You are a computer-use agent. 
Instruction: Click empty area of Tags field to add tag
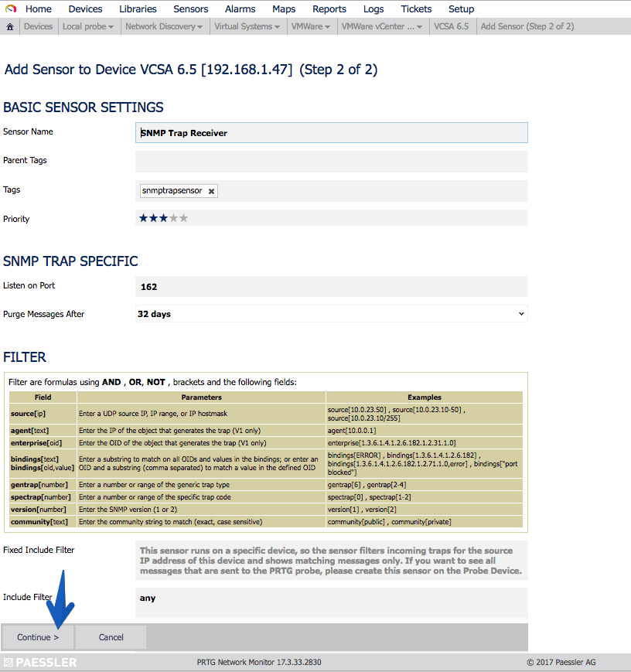(372, 191)
